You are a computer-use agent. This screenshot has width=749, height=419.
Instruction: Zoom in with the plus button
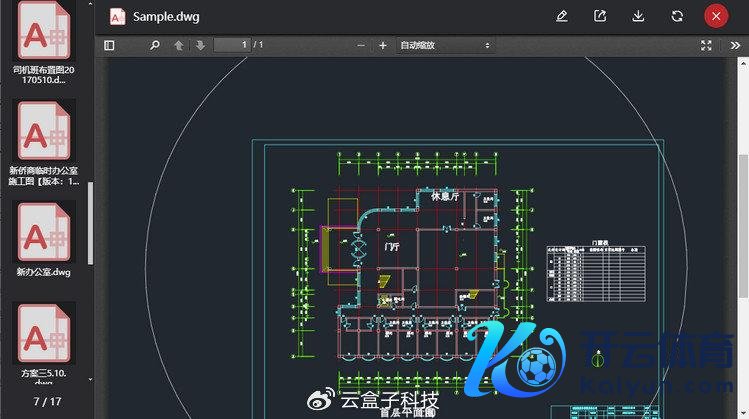click(x=382, y=45)
